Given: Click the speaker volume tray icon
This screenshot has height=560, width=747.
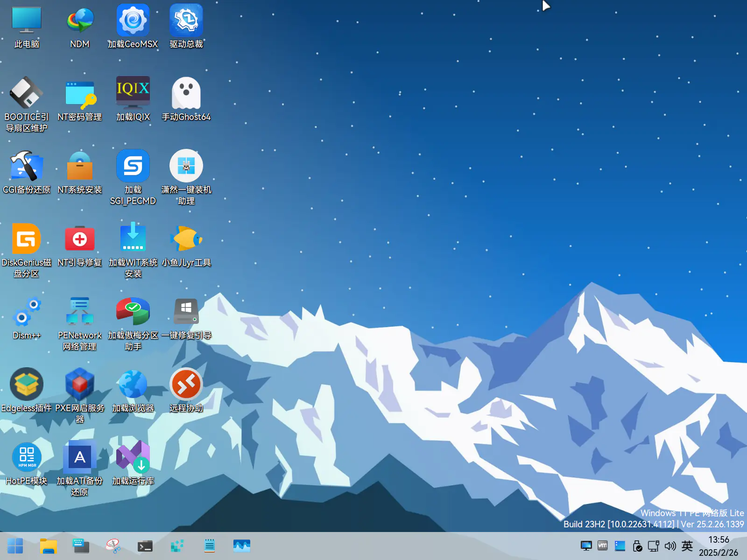Looking at the screenshot, I should 670,546.
